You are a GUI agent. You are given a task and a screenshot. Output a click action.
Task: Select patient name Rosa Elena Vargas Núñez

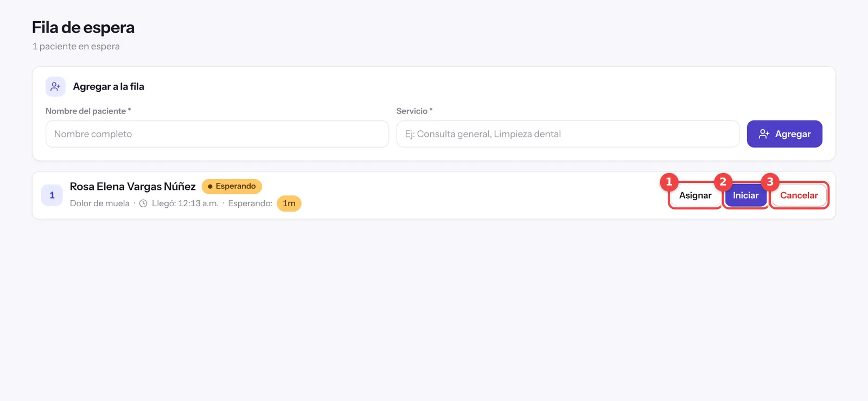tap(132, 187)
